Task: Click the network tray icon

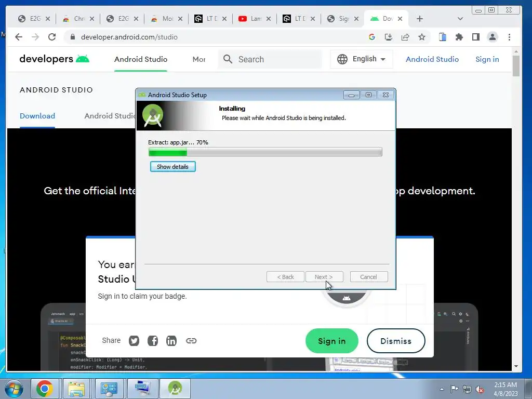Action: pyautogui.click(x=467, y=389)
